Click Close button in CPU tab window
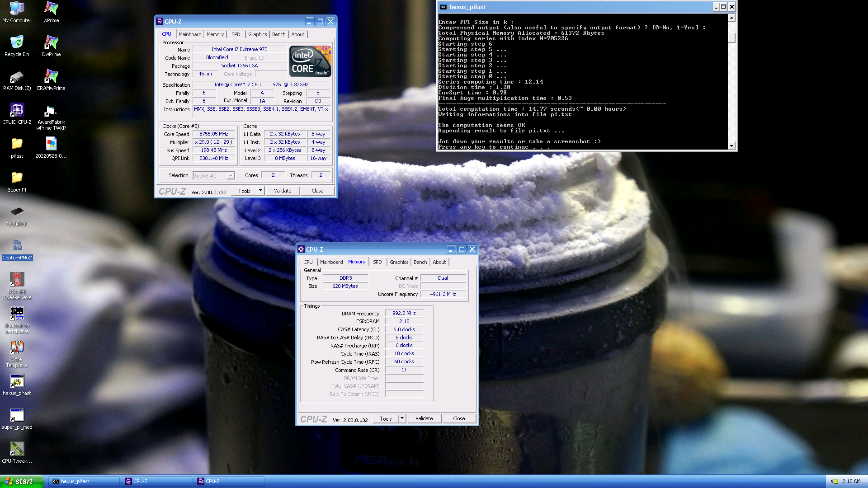Image resolution: width=868 pixels, height=488 pixels. coord(318,191)
